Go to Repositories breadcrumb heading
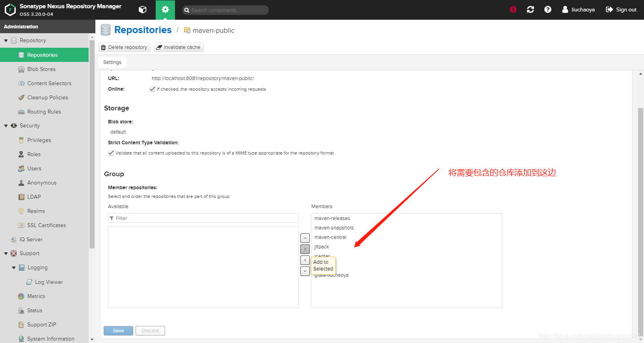The image size is (644, 343). tap(143, 30)
